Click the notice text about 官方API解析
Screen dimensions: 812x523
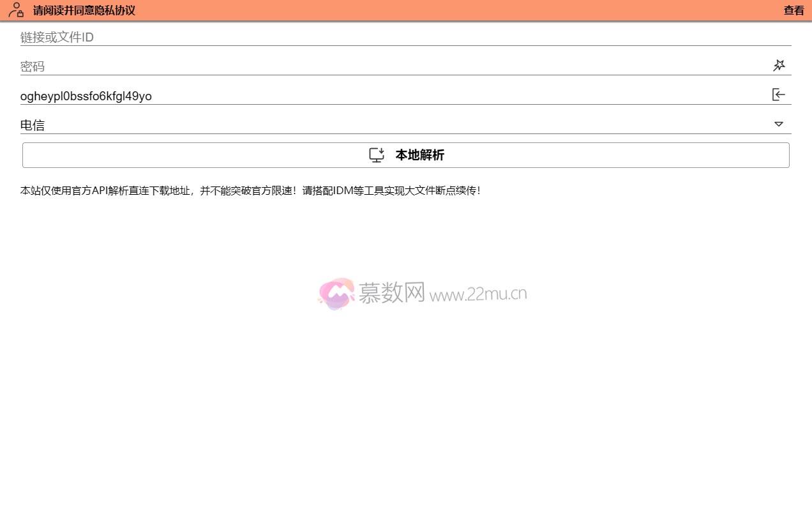250,190
